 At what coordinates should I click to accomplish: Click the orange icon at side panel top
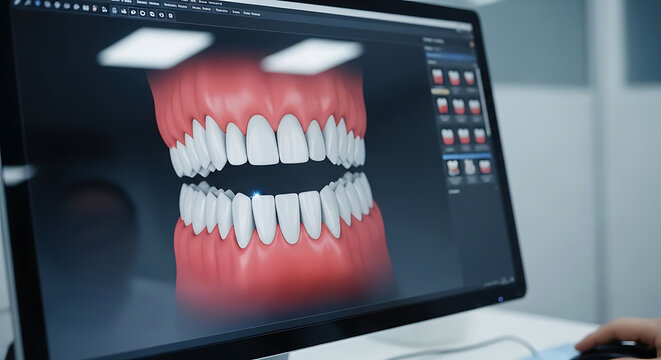click(x=472, y=44)
